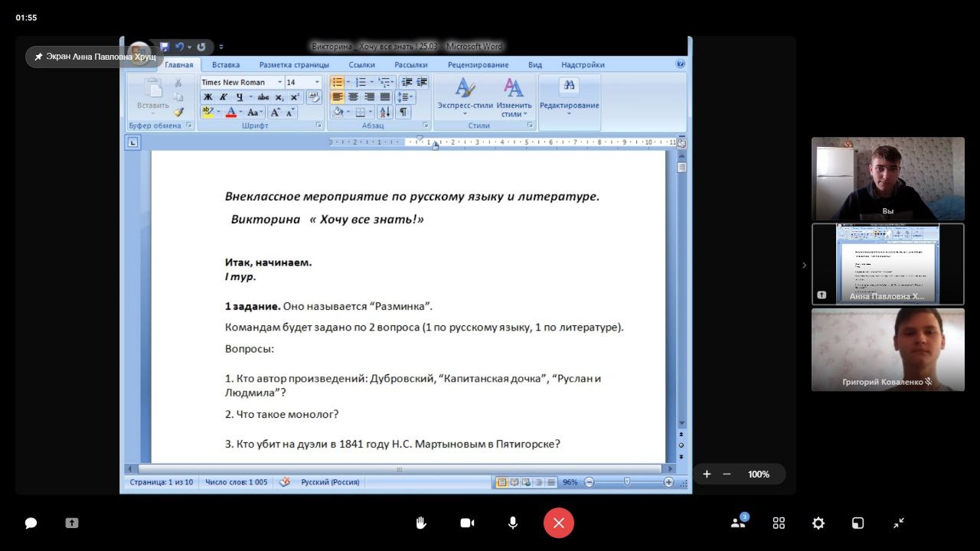Clear formatting with the eraser icon
The height and width of the screenshot is (551, 980).
(314, 97)
